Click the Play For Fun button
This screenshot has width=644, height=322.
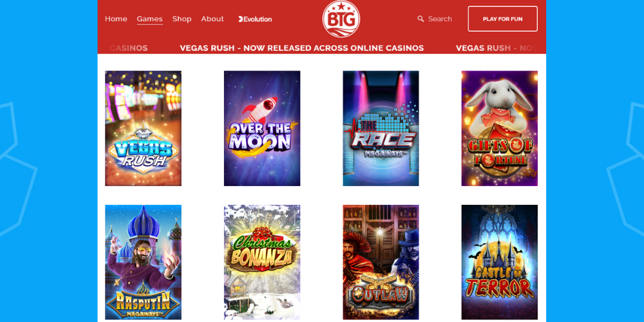point(503,19)
